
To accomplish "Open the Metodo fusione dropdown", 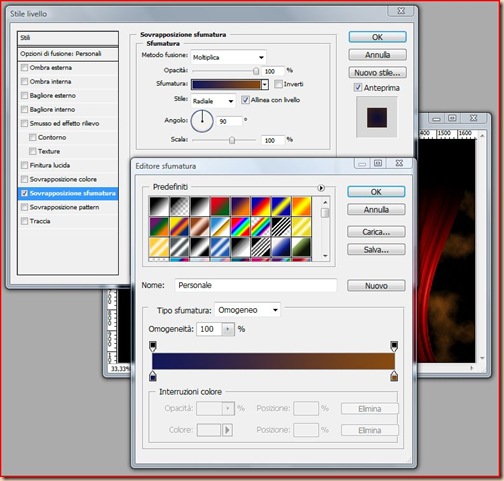I will click(228, 57).
